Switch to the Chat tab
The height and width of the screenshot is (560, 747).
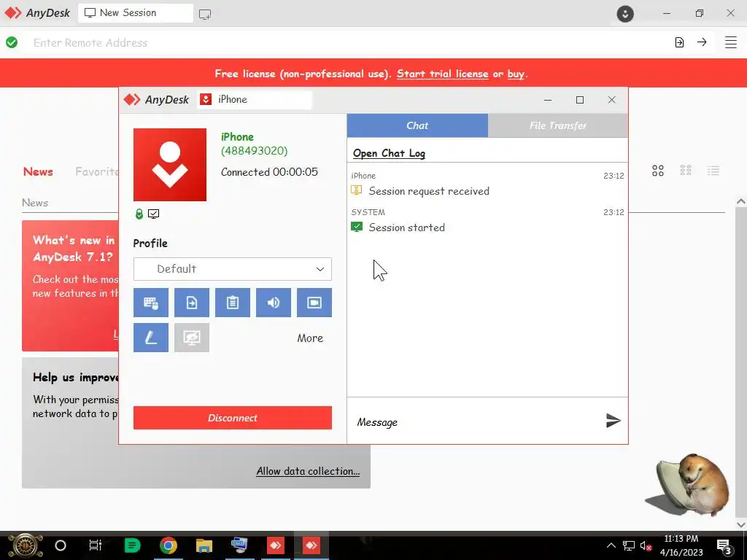pyautogui.click(x=417, y=125)
